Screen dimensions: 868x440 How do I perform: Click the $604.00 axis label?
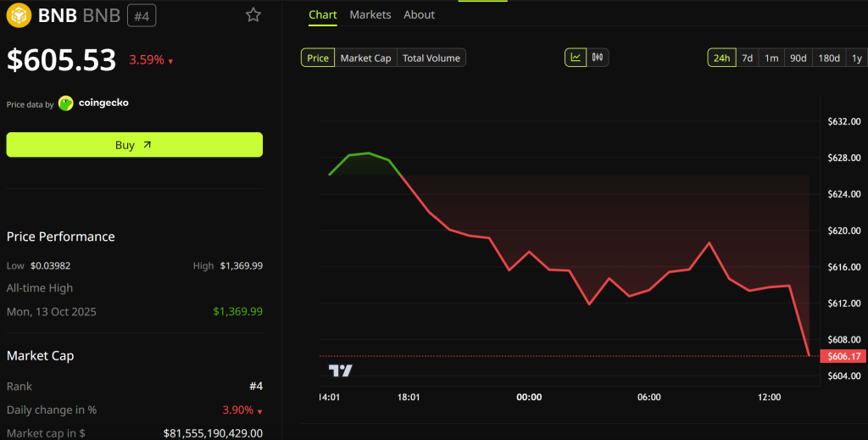tap(844, 376)
